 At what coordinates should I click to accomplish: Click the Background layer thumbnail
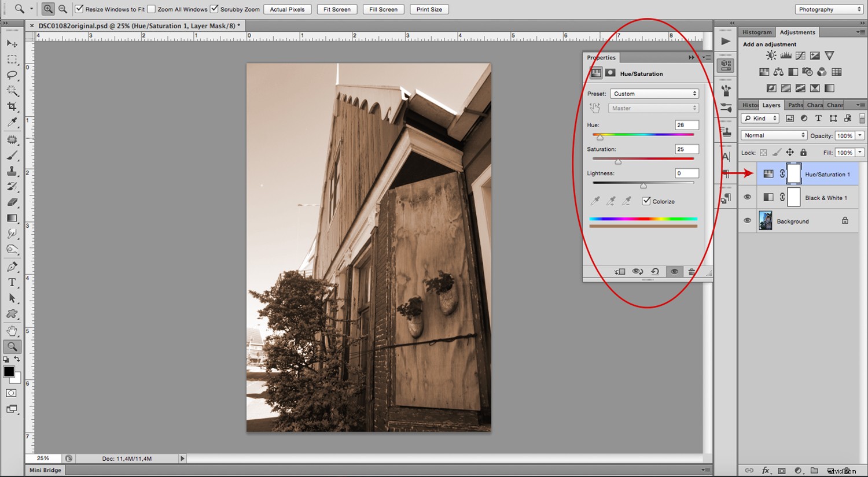(x=765, y=220)
